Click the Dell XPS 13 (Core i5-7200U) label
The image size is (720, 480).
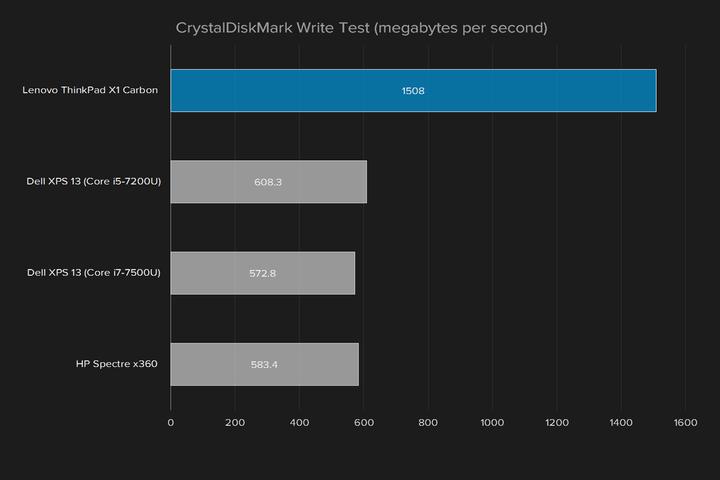[x=94, y=181]
